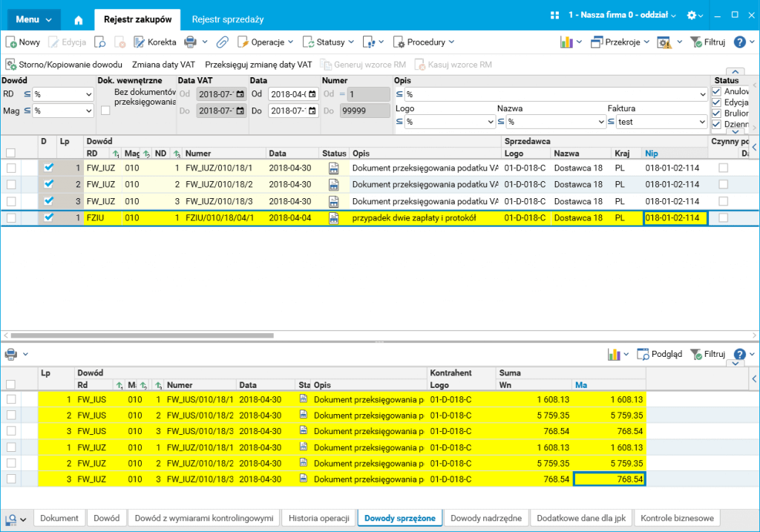Viewport: 760px width, 532px height.
Task: Click the printer icon in top toolbar
Action: [190, 42]
